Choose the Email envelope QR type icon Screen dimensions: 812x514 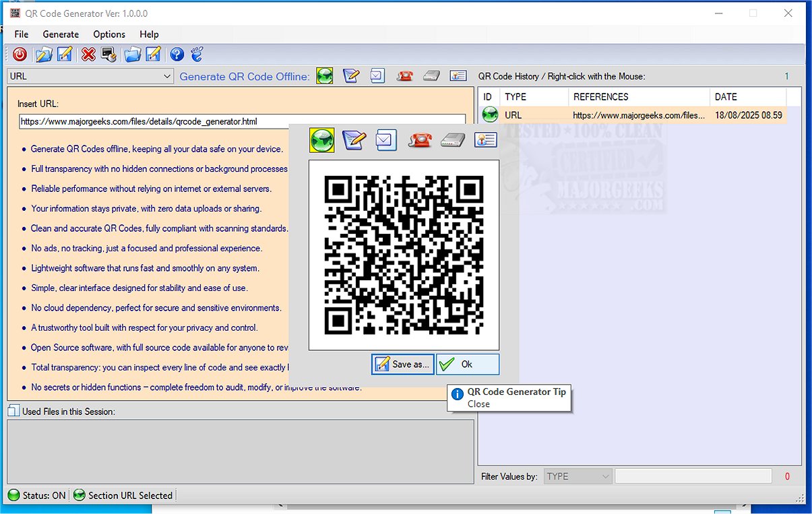[385, 139]
